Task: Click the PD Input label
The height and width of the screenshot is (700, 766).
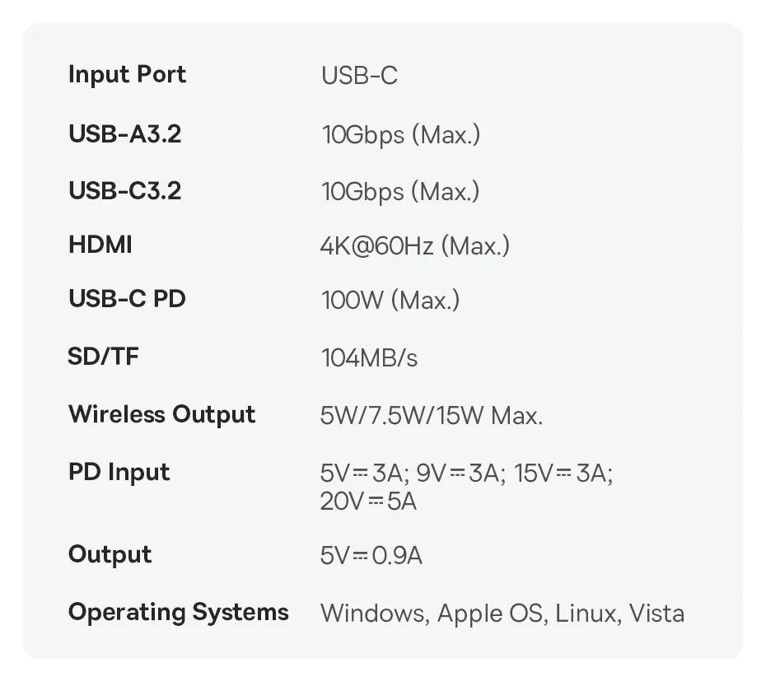Action: pyautogui.click(x=119, y=472)
